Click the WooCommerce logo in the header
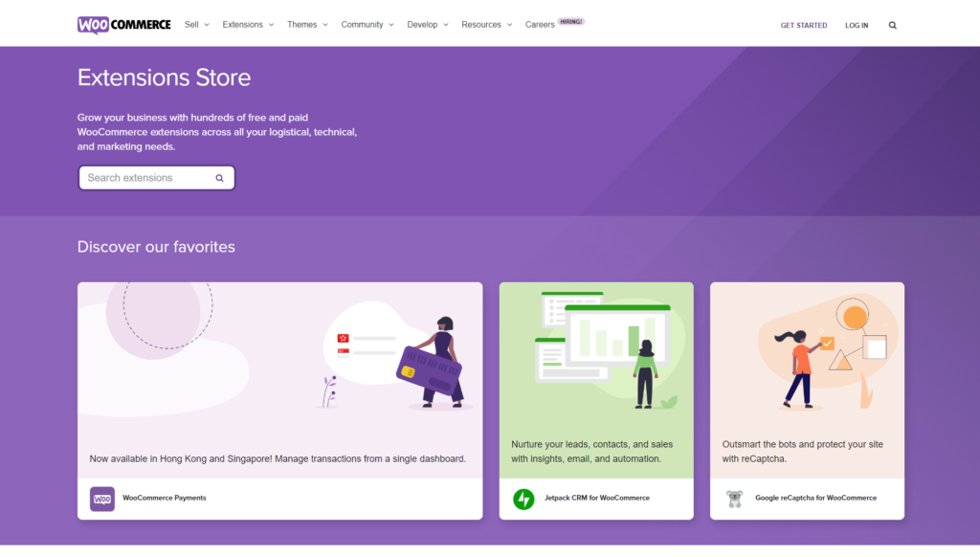 click(x=123, y=25)
